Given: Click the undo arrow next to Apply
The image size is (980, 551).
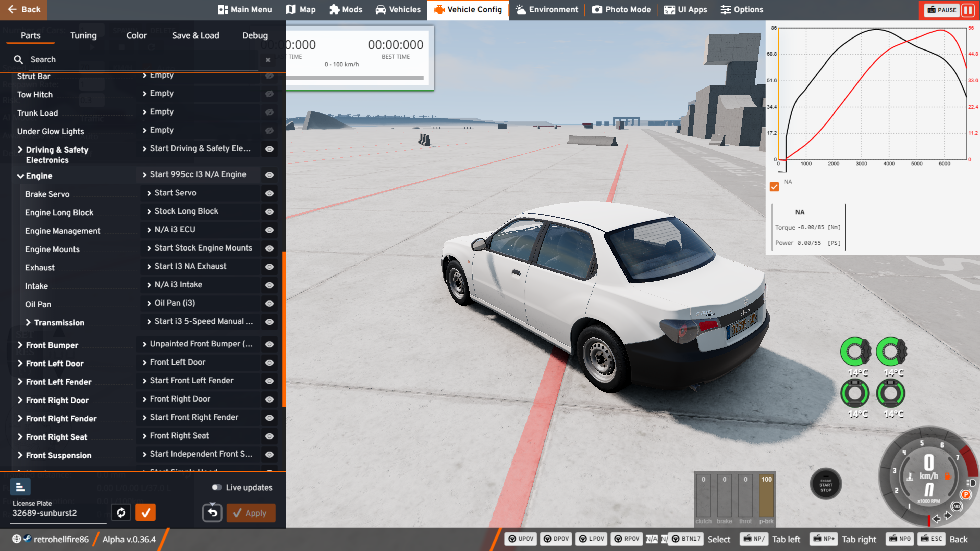Looking at the screenshot, I should (212, 512).
